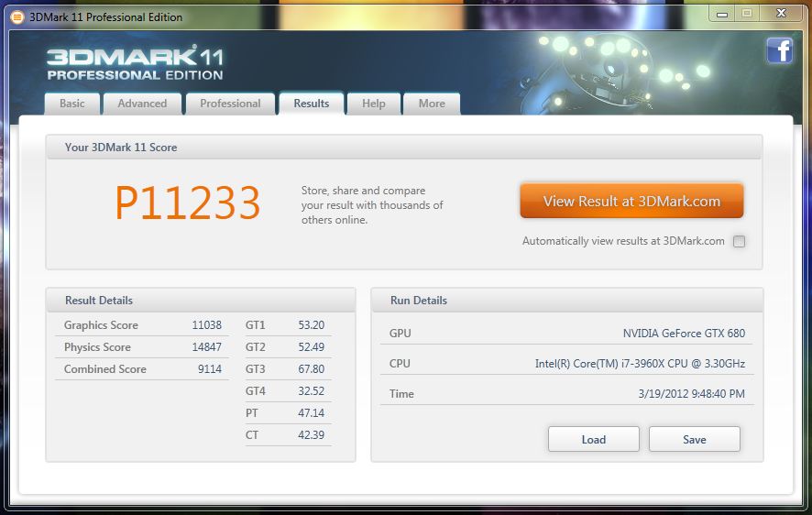Viewport: 812px width, 515px height.
Task: Switch to the Basic tab
Action: 72,104
